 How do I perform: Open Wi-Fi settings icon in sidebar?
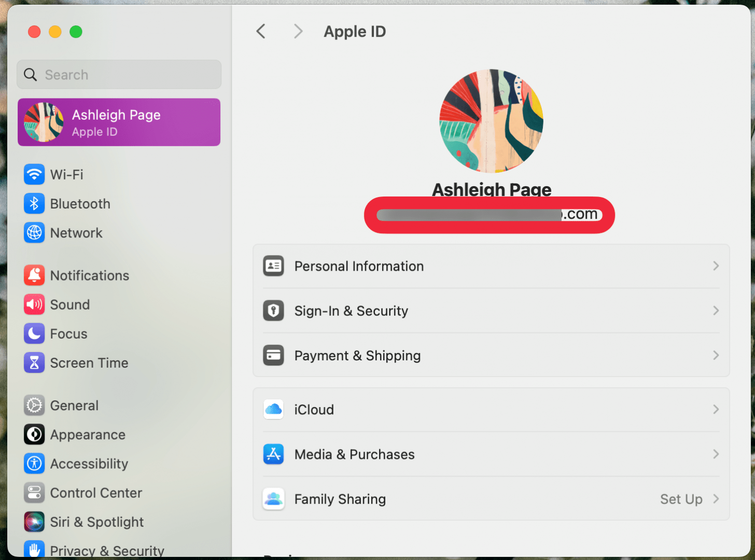point(34,175)
